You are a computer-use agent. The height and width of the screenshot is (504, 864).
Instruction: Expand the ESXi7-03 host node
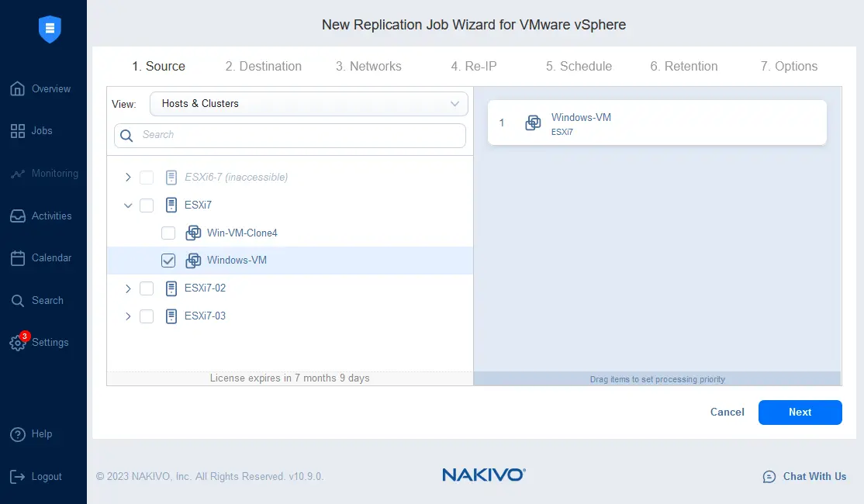click(128, 316)
